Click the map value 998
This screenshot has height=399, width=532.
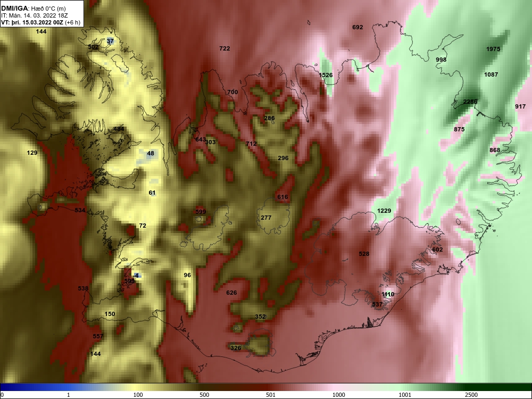tap(441, 60)
